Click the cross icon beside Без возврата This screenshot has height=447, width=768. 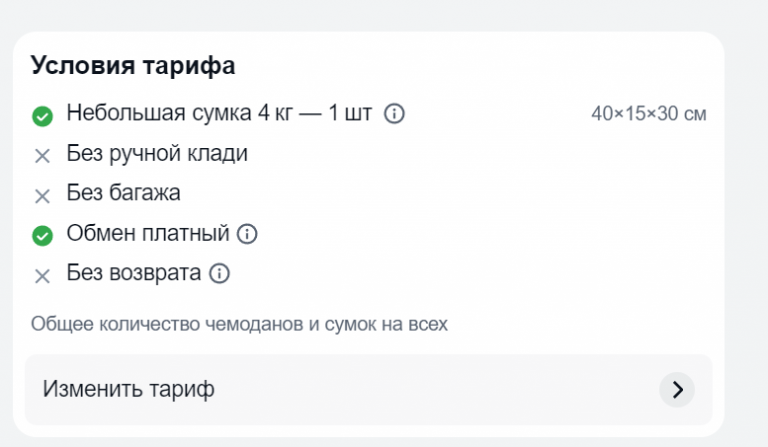[42, 276]
